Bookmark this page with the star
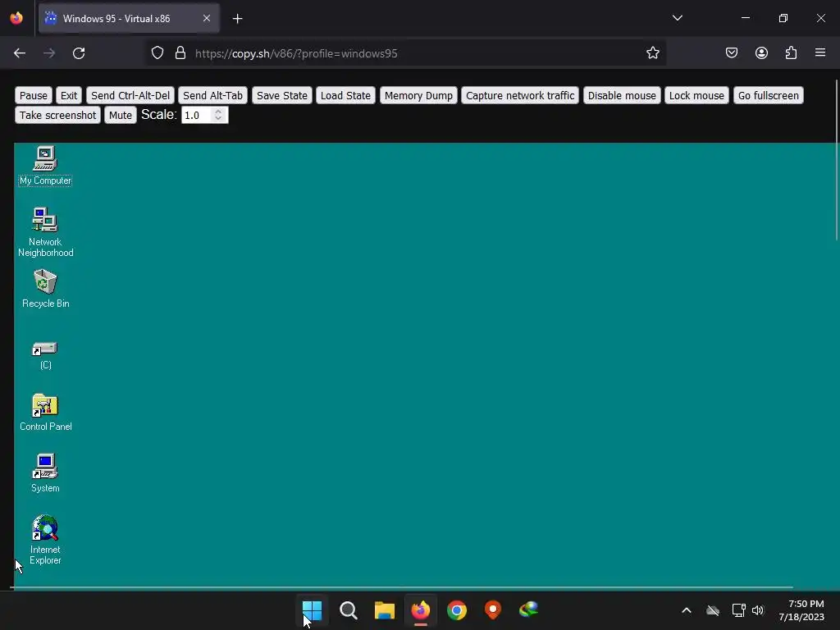The height and width of the screenshot is (630, 840). pyautogui.click(x=652, y=53)
